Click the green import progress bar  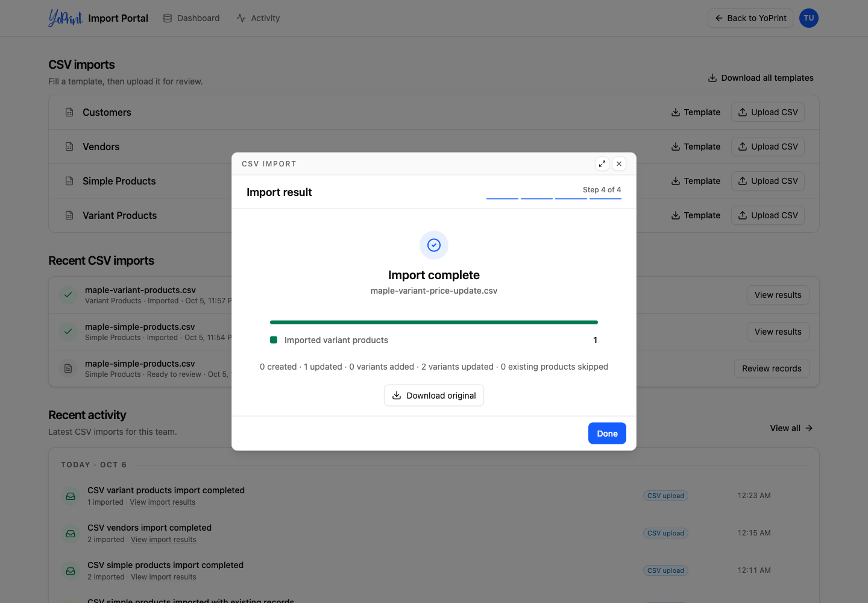point(434,322)
